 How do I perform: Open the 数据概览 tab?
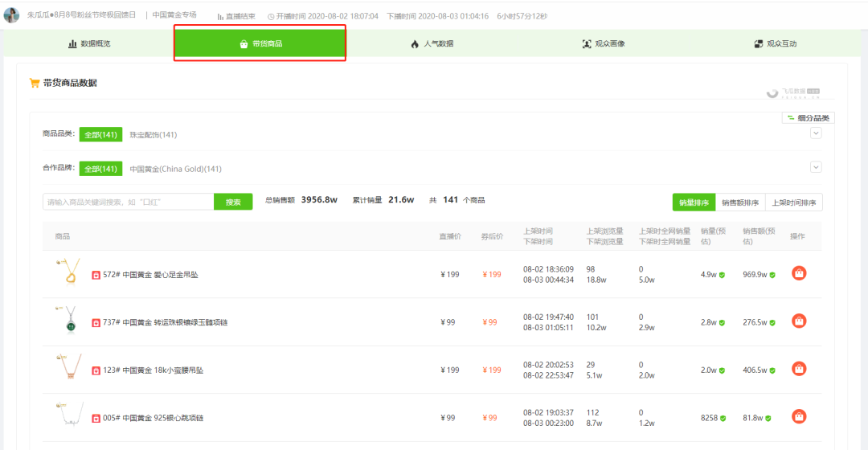click(90, 43)
